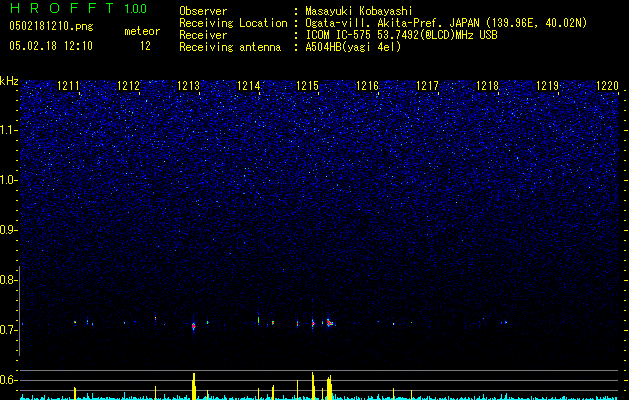Click the Receiving antenna label
This screenshot has height=400, width=629.
[230, 47]
